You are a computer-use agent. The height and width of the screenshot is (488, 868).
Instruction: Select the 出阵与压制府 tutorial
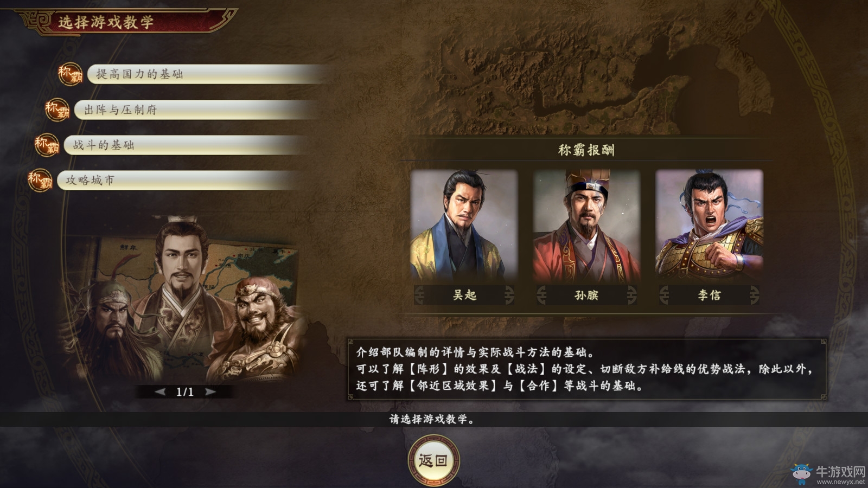[196, 110]
